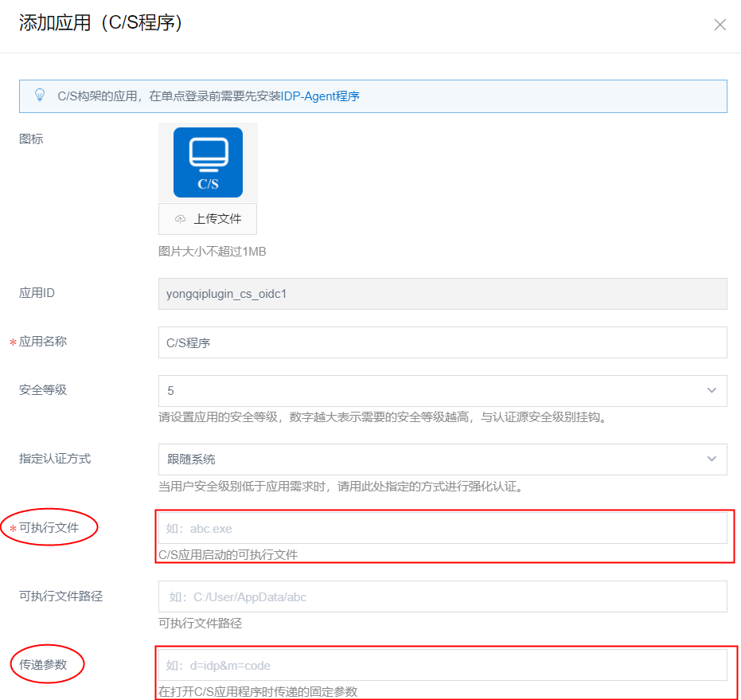Click the 应用ID field showing yongqiplugin_cs_oidc1
This screenshot has height=700, width=741.
tap(442, 293)
